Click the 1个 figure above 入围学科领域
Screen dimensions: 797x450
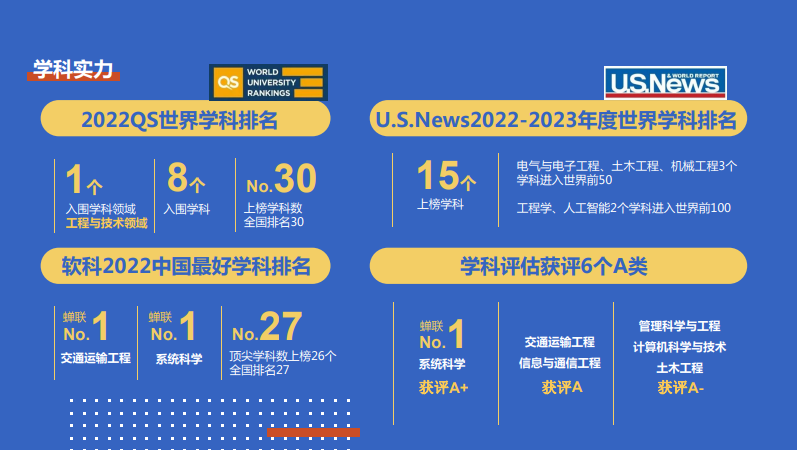click(x=84, y=179)
